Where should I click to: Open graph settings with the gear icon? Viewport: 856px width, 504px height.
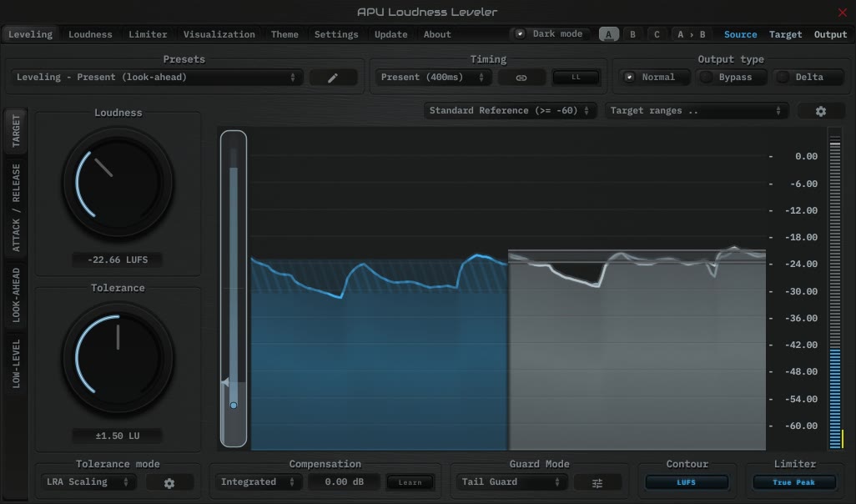[x=820, y=111]
